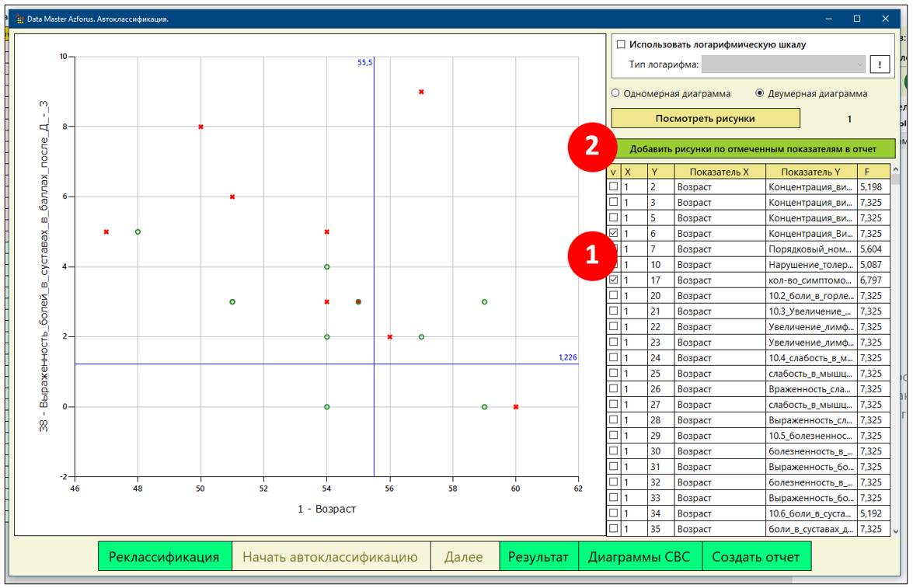Click red annotation marker number 1
The width and height of the screenshot is (913, 588).
592,255
